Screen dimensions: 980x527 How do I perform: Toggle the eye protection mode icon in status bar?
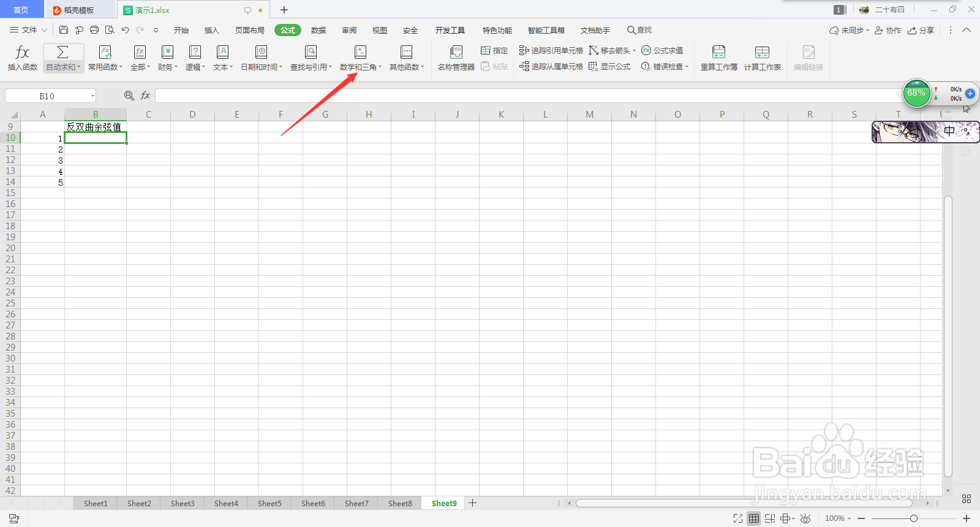[805, 518]
